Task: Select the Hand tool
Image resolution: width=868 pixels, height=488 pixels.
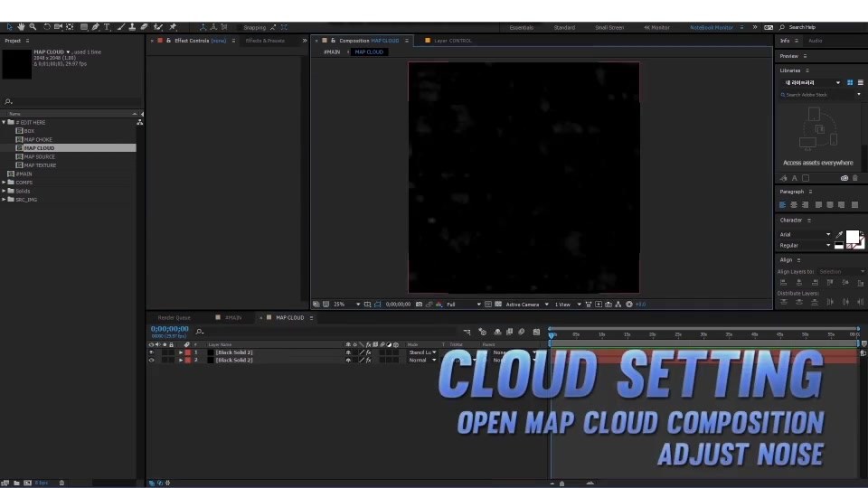Action: coord(21,26)
